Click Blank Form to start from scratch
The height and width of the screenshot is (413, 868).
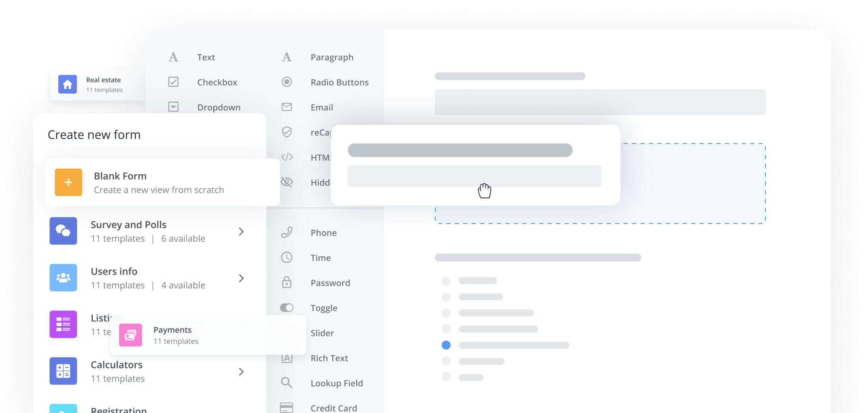(163, 182)
